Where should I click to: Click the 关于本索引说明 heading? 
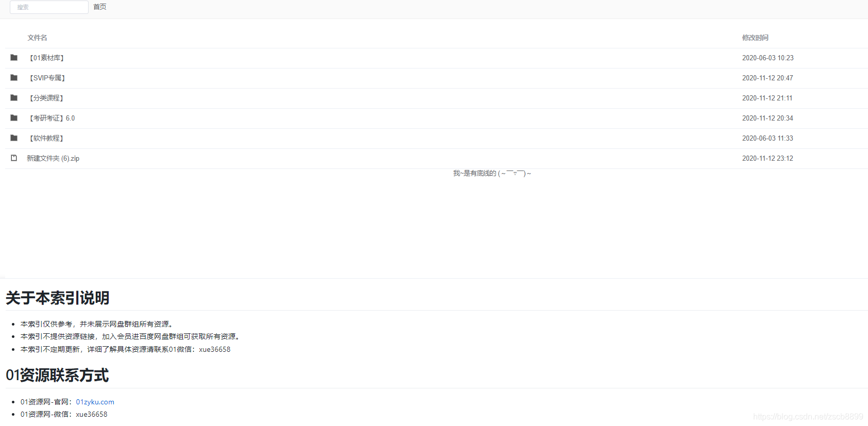click(x=57, y=298)
